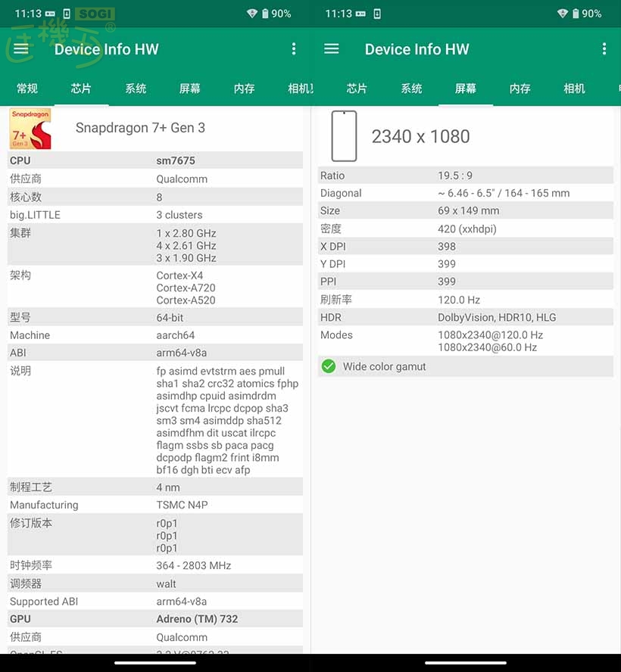This screenshot has height=672, width=621.
Task: Tap the 型号 64-bit row
Action: point(155,318)
